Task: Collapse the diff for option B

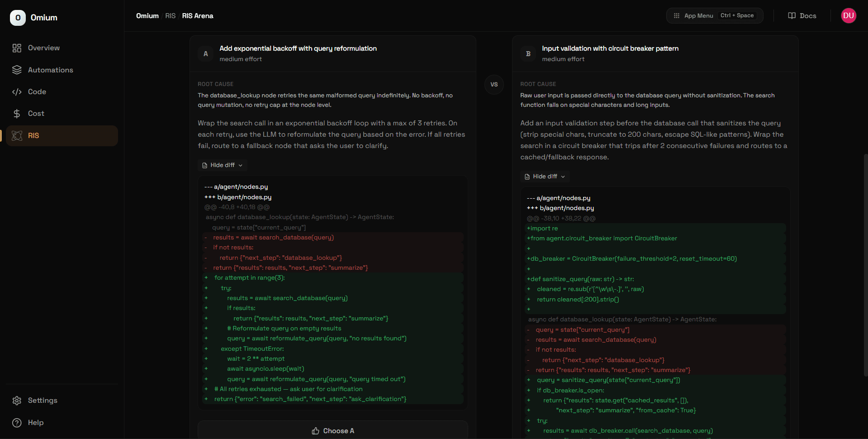Action: pyautogui.click(x=545, y=176)
